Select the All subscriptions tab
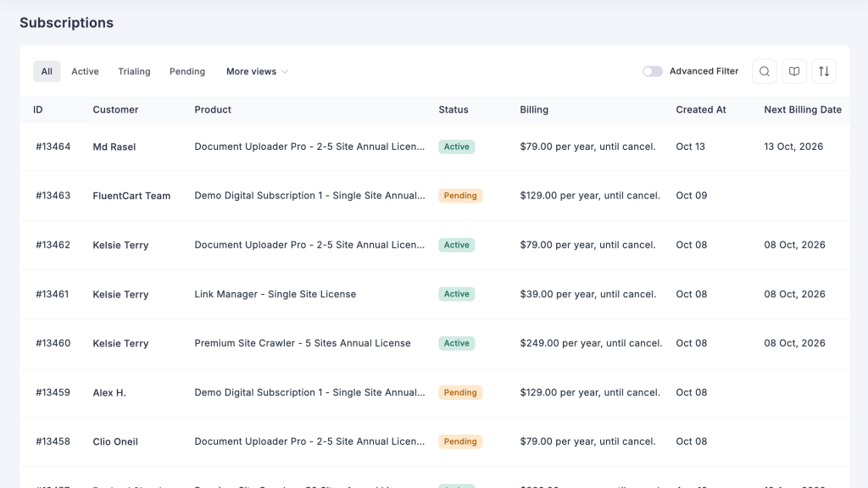The image size is (868, 488). pos(47,72)
